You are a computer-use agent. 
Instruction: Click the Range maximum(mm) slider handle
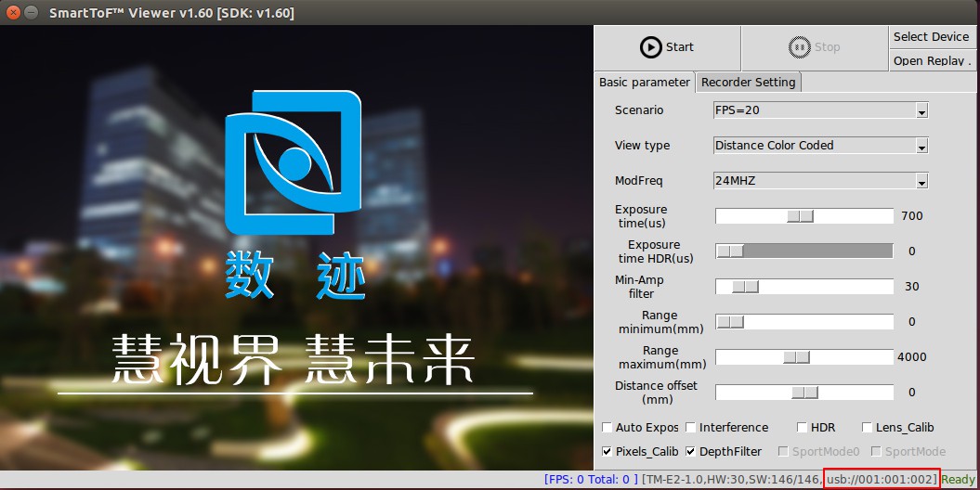796,357
